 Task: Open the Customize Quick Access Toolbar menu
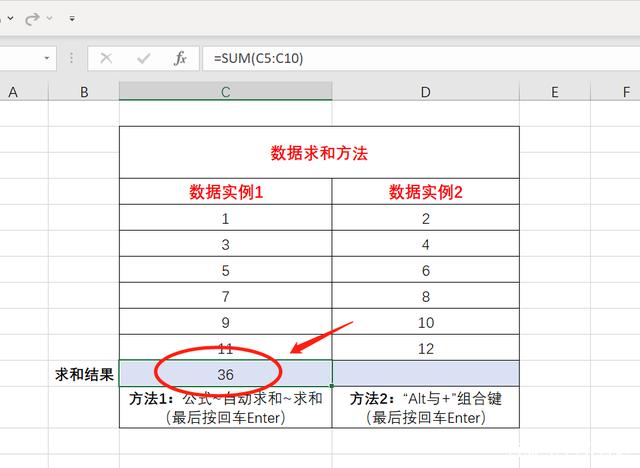tap(72, 18)
